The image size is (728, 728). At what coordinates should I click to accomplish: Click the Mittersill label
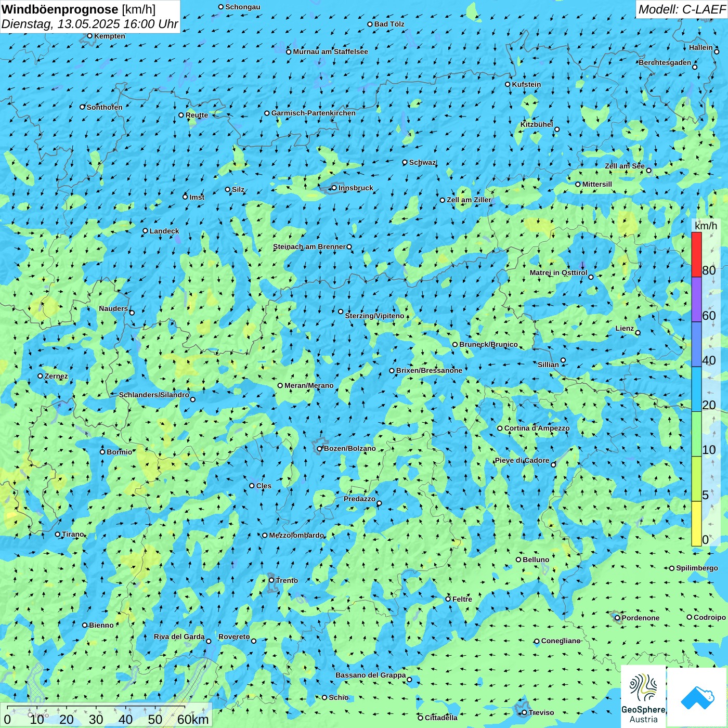[x=597, y=184]
